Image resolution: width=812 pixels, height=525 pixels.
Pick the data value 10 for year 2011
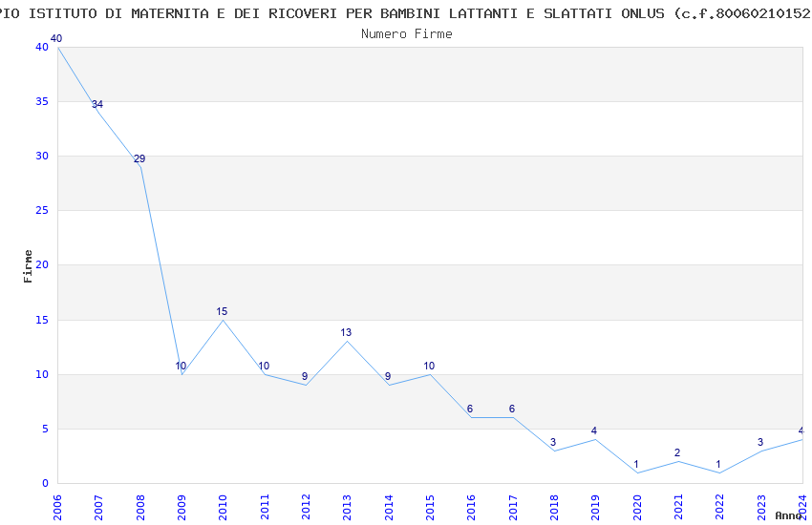pyautogui.click(x=264, y=366)
